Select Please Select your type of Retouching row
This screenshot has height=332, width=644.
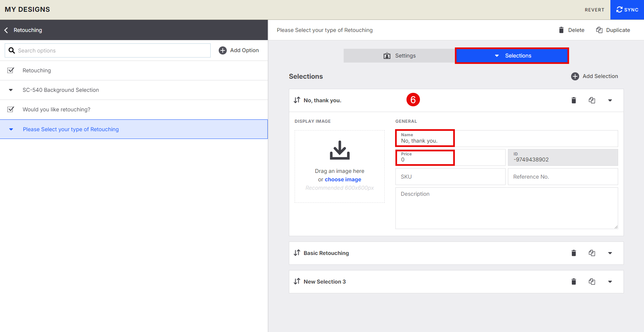134,129
